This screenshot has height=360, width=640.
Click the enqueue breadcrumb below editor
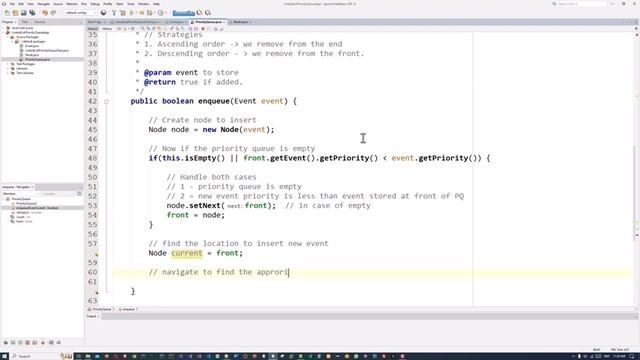(x=128, y=309)
